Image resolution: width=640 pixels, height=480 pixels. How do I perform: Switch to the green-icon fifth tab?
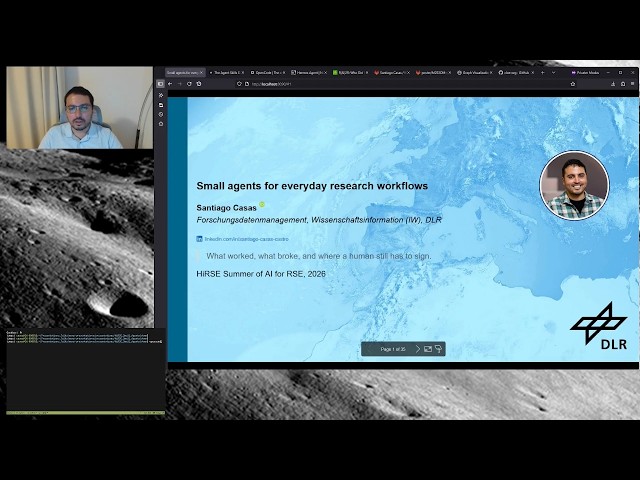[x=350, y=73]
